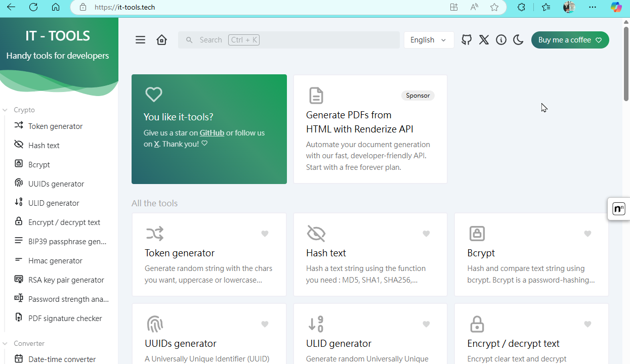Click the Buy me a coffee button
630x364 pixels.
570,40
